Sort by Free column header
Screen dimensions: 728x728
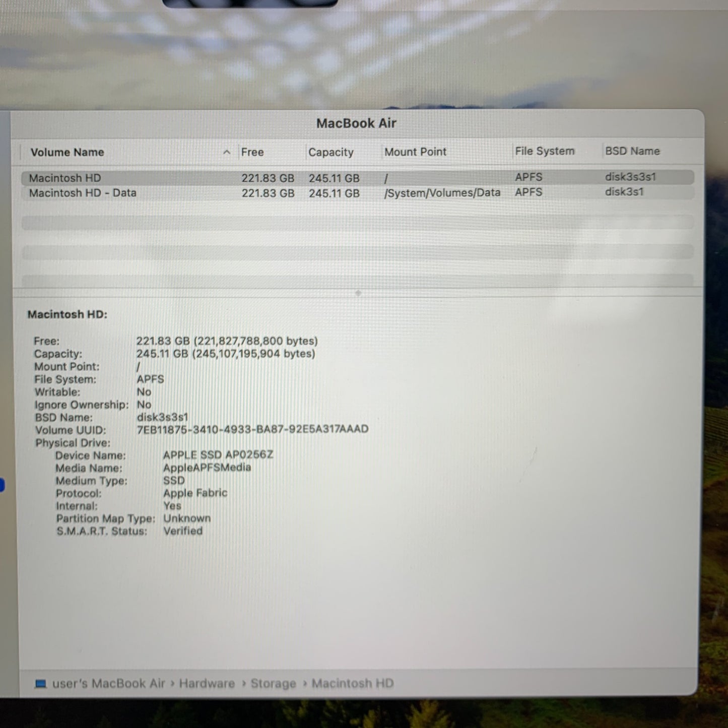[252, 152]
